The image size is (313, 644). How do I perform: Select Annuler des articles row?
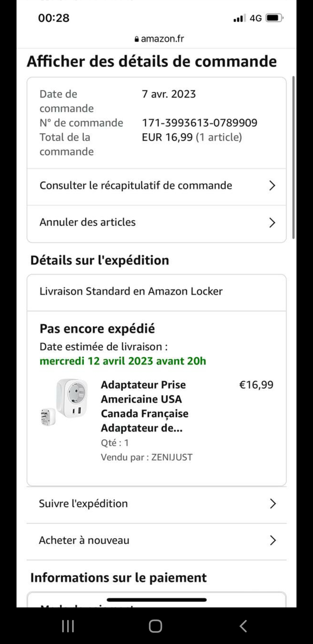[88, 222]
